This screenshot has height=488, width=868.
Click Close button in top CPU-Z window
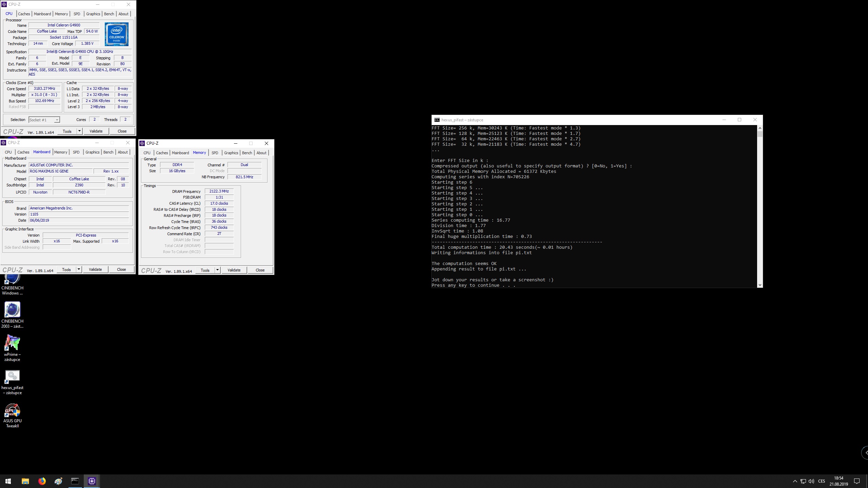[122, 131]
